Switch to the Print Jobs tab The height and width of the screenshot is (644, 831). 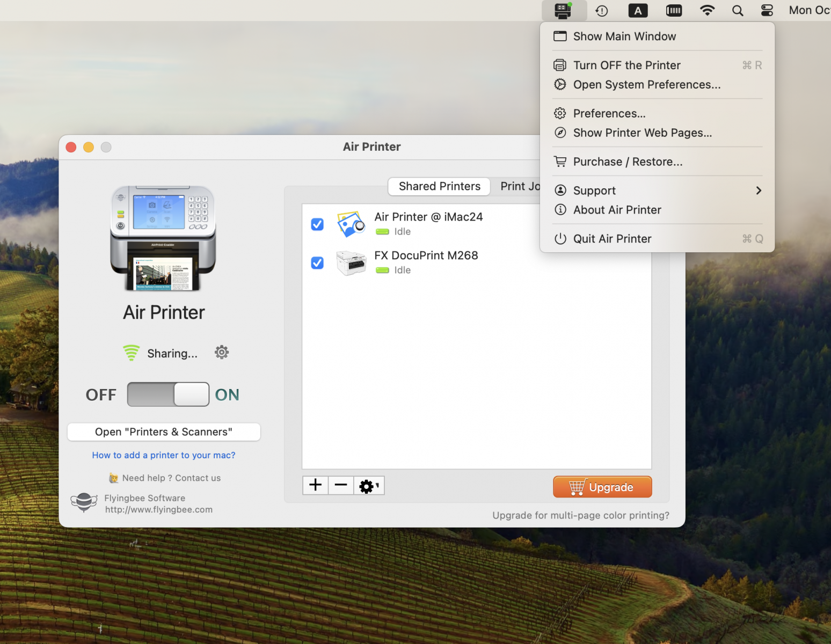pos(520,186)
